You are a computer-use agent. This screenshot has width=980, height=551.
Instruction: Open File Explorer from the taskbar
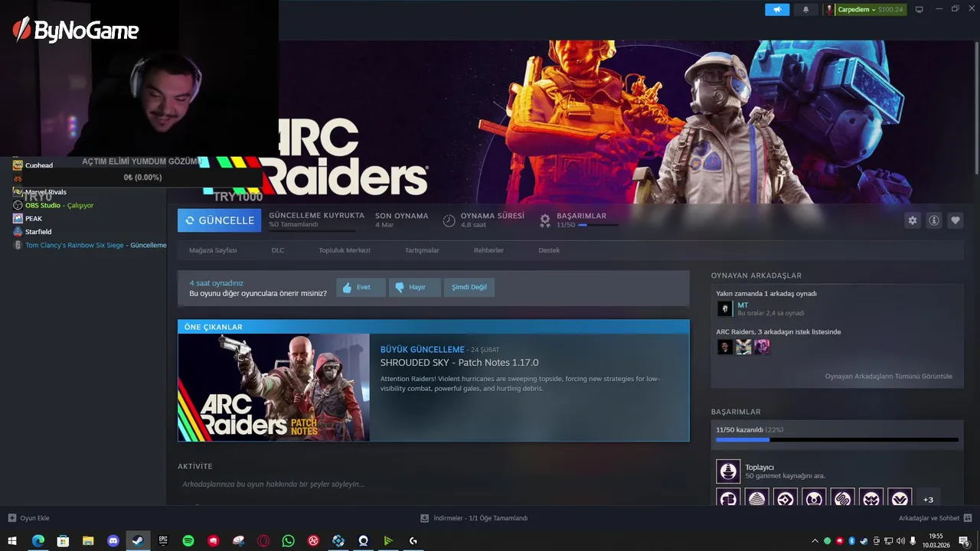88,541
